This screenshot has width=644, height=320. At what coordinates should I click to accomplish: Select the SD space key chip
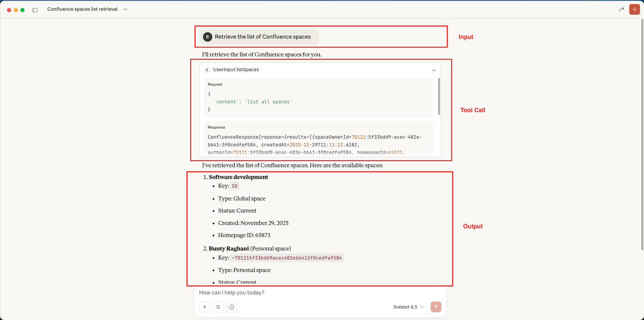click(x=234, y=186)
